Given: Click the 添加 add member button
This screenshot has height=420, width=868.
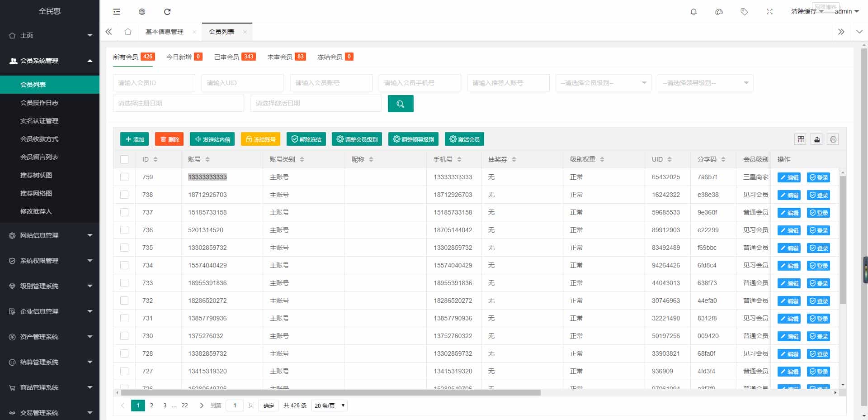Looking at the screenshot, I should point(134,139).
